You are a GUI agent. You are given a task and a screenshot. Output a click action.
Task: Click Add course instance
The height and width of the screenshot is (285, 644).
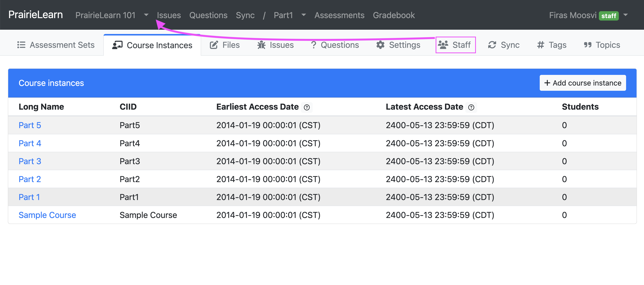(x=582, y=83)
